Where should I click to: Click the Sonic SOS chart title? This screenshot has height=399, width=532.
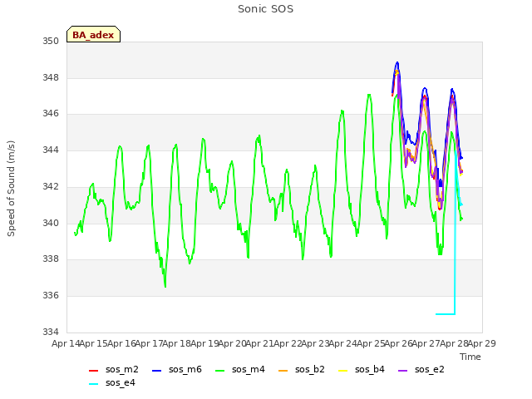[265, 9]
